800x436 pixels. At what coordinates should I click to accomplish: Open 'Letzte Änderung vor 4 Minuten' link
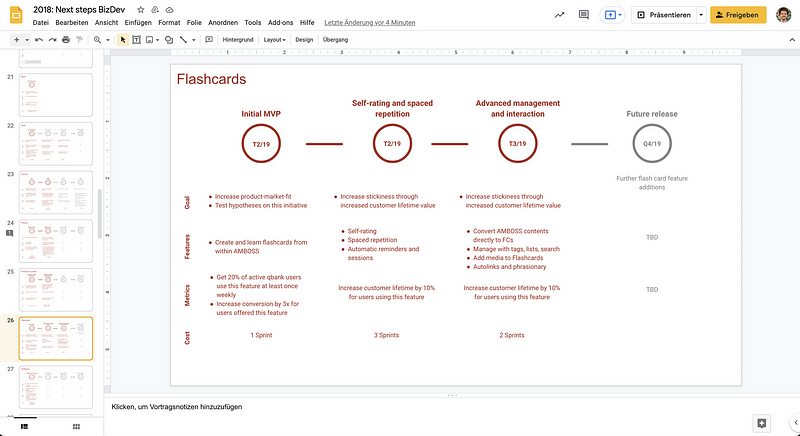tap(370, 22)
